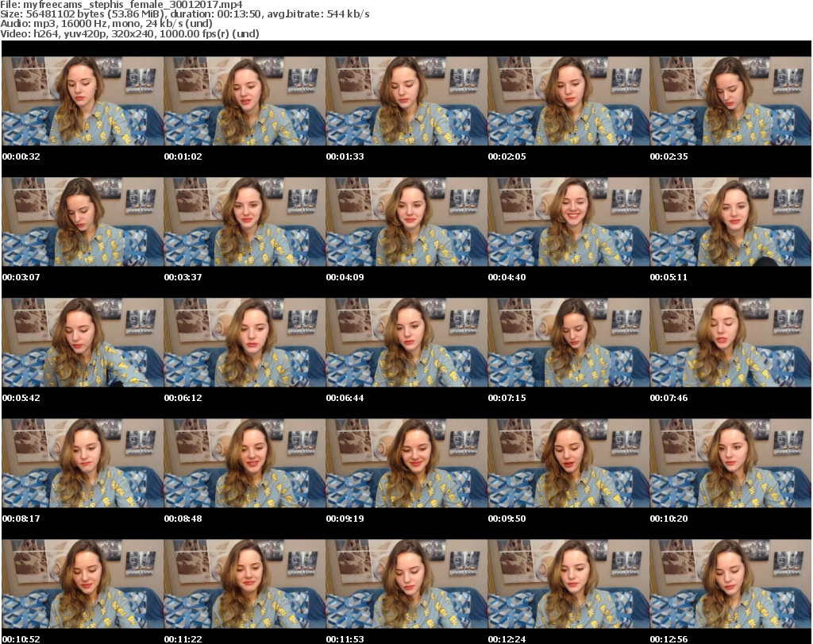The image size is (813, 644).
Task: Choose the video frame for 00:08:48
Action: (245, 464)
